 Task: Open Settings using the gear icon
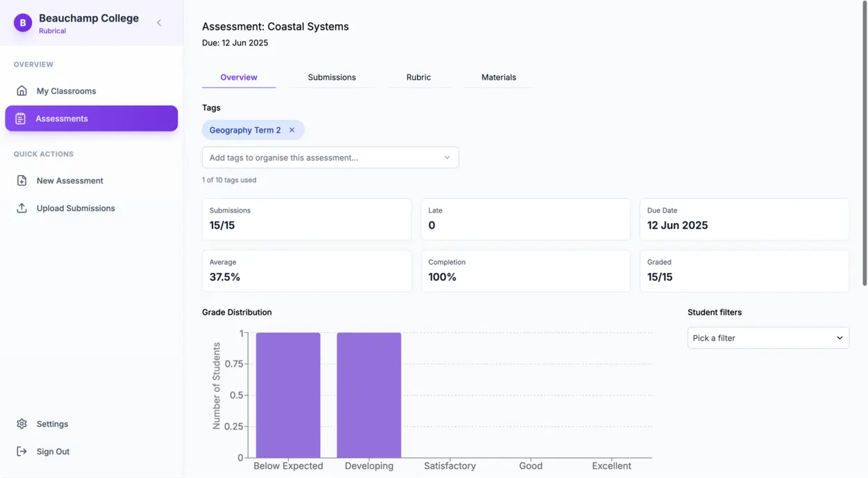[22, 423]
